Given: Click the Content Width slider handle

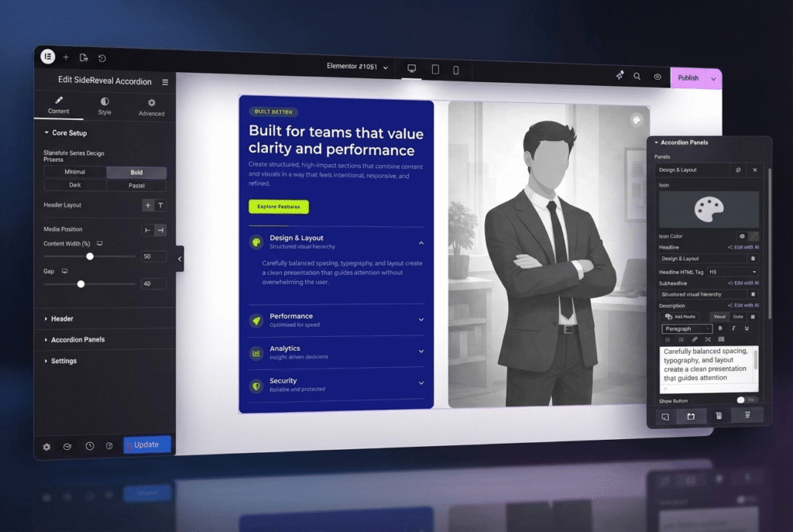Looking at the screenshot, I should pyautogui.click(x=90, y=256).
